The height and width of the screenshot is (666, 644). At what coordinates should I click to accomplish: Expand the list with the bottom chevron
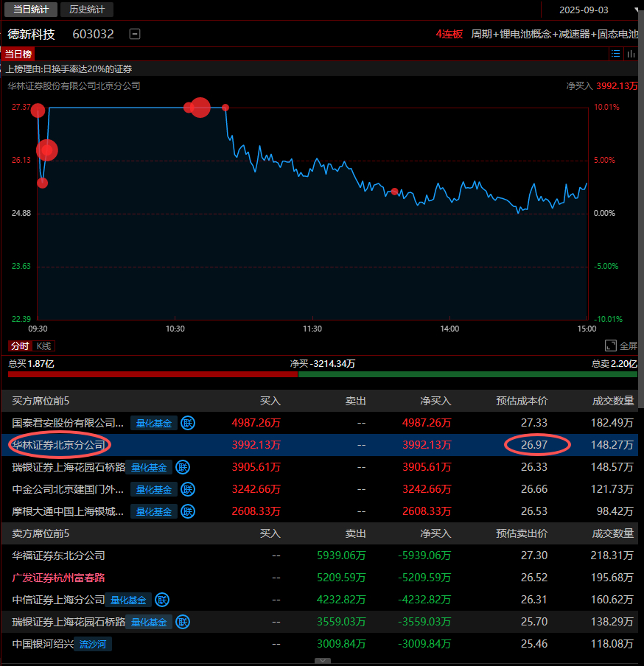coord(323,661)
